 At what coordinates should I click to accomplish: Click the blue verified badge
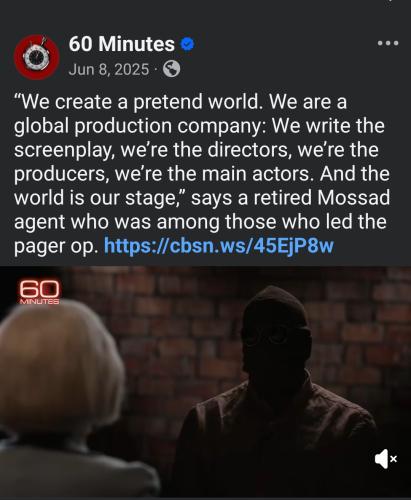click(188, 44)
